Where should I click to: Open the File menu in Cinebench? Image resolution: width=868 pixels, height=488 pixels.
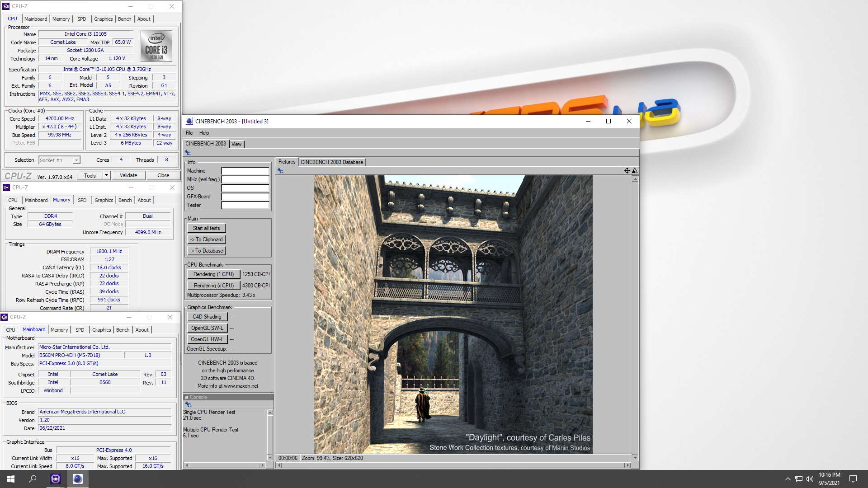[189, 133]
